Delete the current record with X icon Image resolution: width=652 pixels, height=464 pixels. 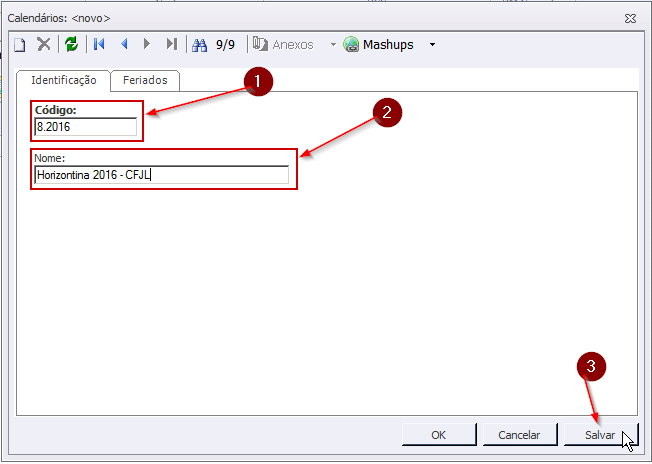click(44, 45)
